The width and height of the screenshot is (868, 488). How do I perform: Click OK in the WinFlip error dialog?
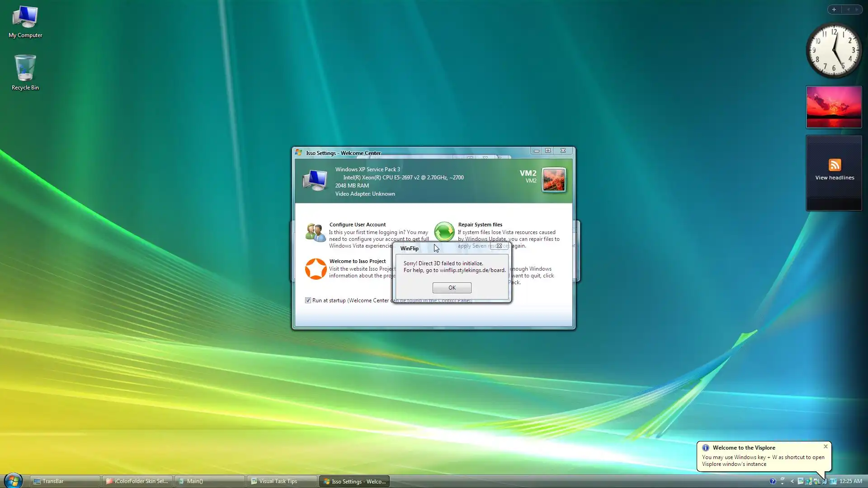coord(452,288)
